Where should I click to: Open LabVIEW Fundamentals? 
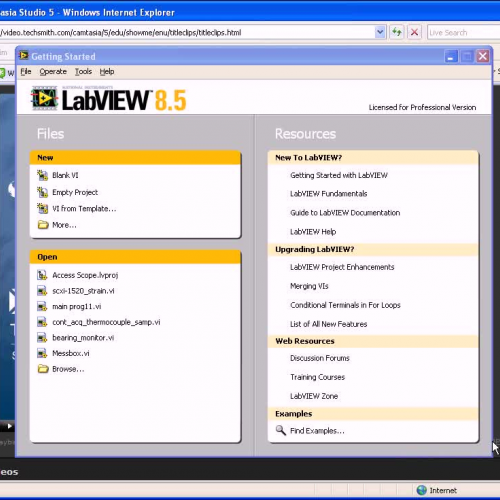coord(328,194)
